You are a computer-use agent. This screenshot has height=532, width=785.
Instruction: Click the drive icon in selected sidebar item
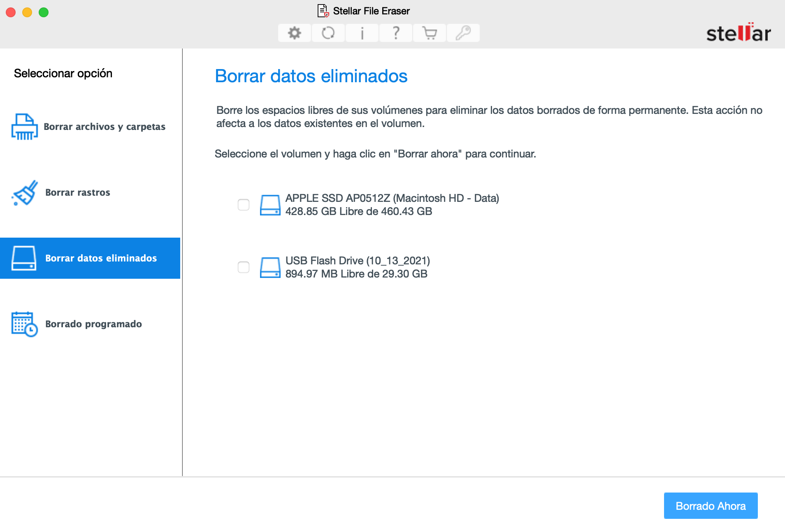click(24, 258)
